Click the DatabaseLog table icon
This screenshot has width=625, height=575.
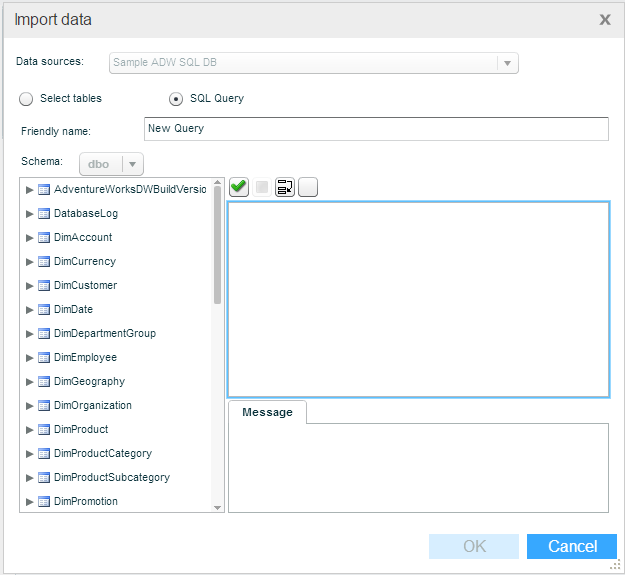[44, 214]
